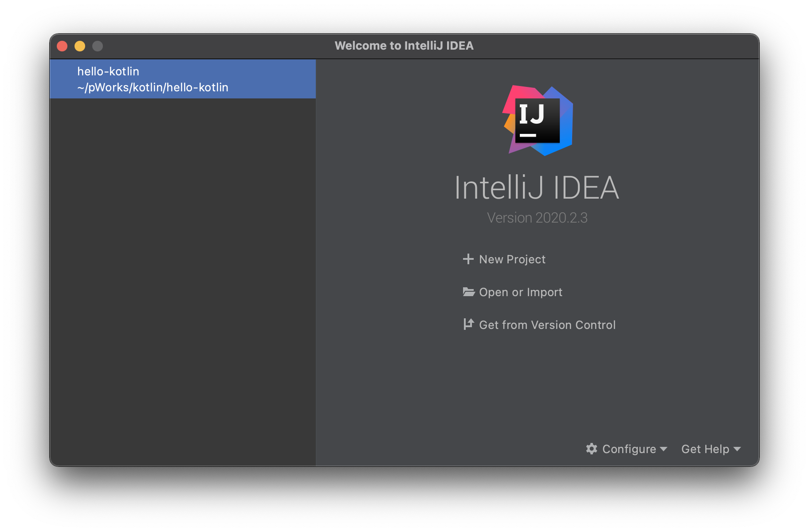Close the Welcome window with red button
Screen dimensions: 809x532
(62, 46)
